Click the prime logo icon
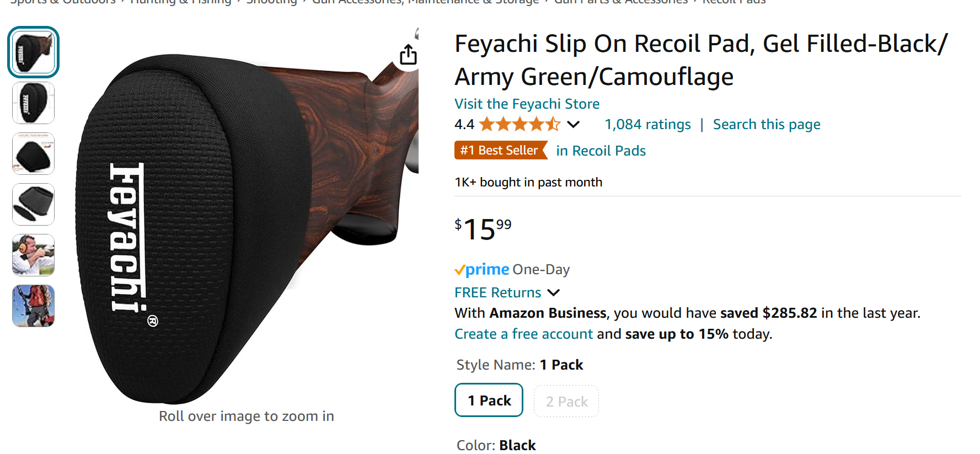Screen dimensions: 980x454 pyautogui.click(x=481, y=269)
